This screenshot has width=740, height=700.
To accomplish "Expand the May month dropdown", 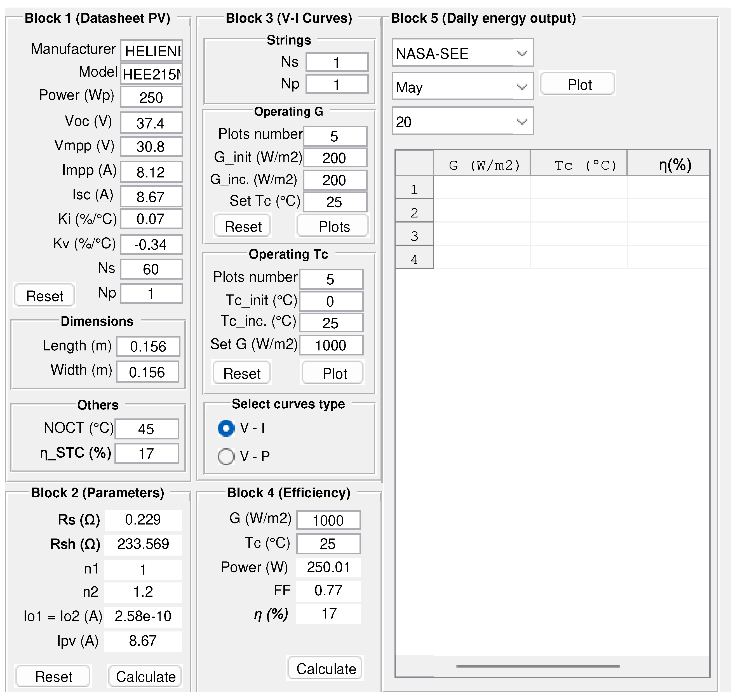I will (462, 87).
